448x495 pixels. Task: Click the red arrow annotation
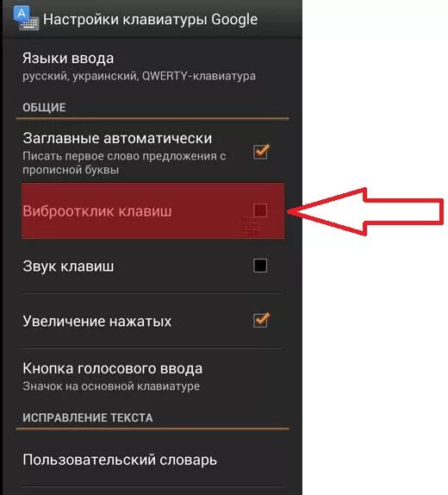(366, 211)
